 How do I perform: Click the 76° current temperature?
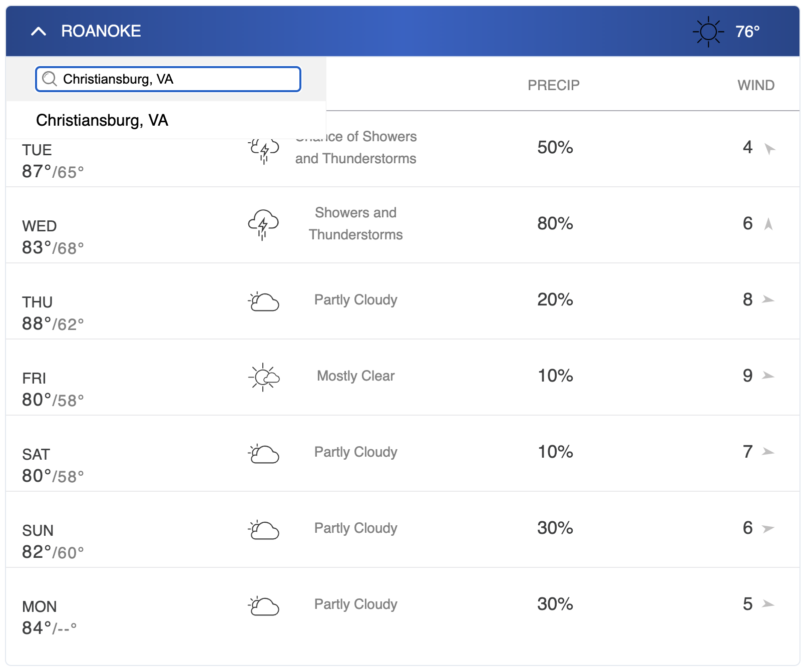click(747, 32)
